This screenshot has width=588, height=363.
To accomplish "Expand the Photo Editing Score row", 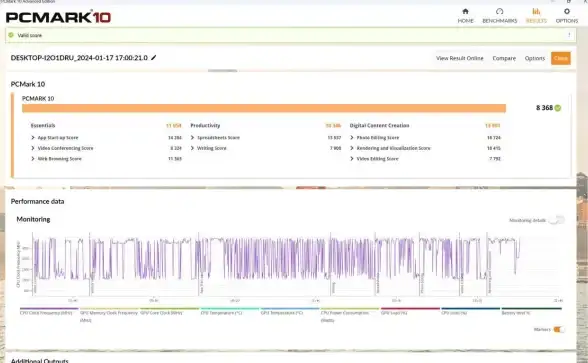I will [x=352, y=138].
